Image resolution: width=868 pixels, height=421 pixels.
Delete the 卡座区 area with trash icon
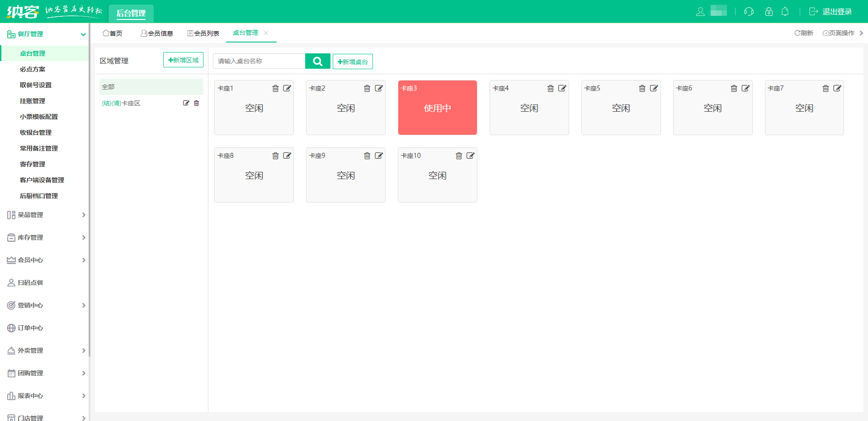pos(197,103)
